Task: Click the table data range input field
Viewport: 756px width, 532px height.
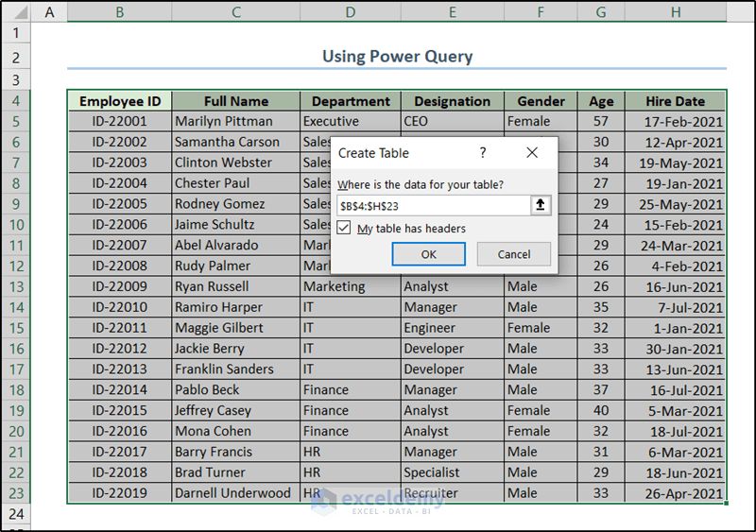Action: [x=432, y=205]
